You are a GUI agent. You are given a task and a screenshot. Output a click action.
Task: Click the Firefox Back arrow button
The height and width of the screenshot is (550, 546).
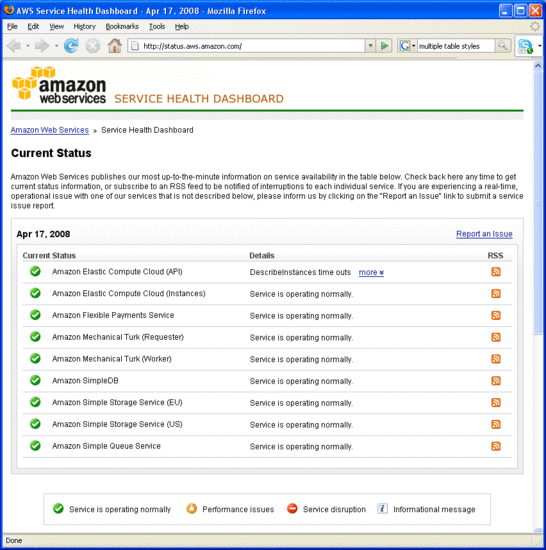pos(14,46)
